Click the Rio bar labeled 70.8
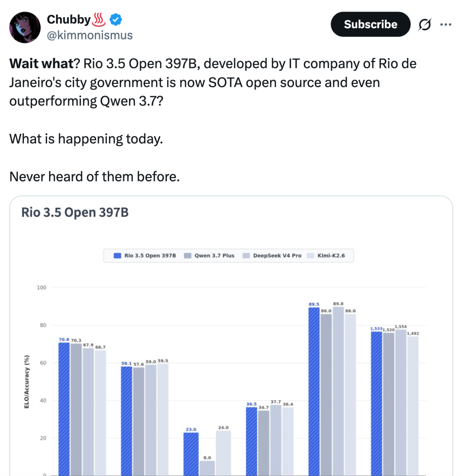 [x=64, y=409]
